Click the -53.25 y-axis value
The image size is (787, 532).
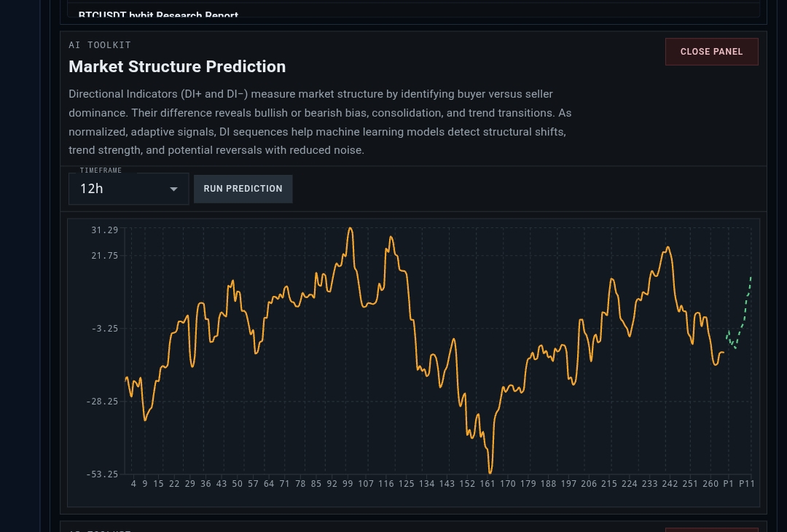click(x=102, y=474)
